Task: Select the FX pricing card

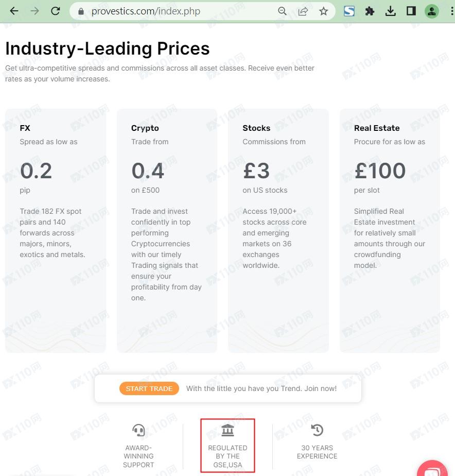Action: point(56,230)
